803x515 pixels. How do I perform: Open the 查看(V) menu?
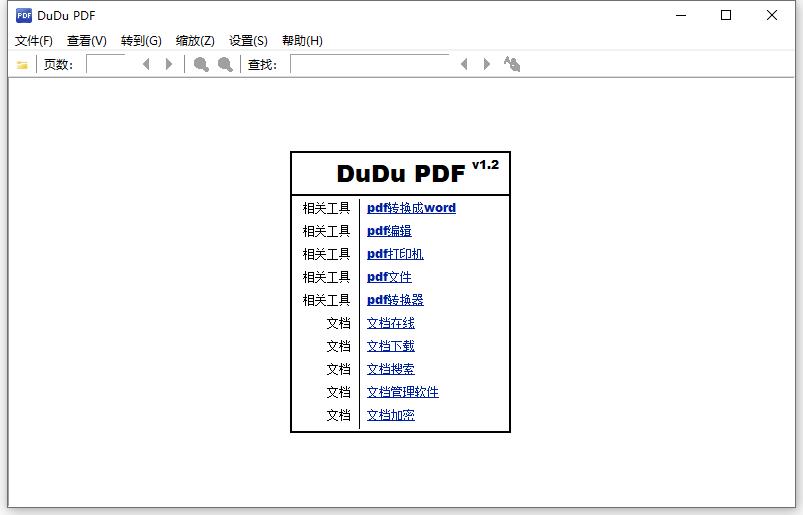87,40
